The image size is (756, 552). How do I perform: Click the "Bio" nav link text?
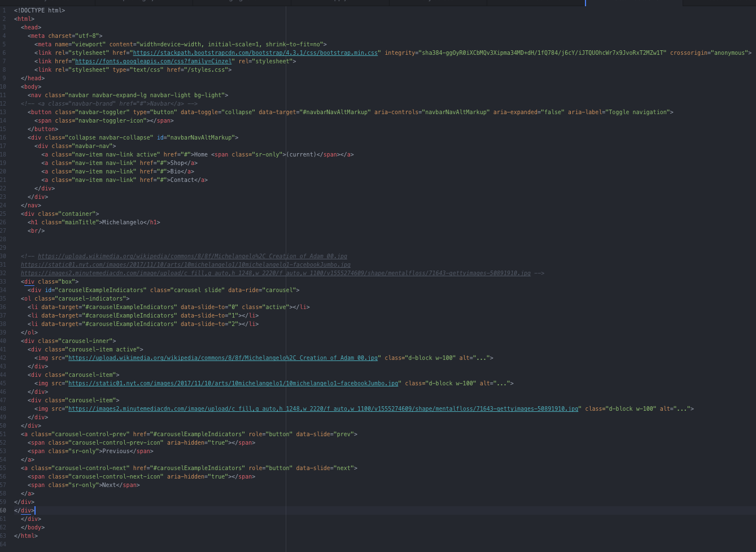click(176, 171)
